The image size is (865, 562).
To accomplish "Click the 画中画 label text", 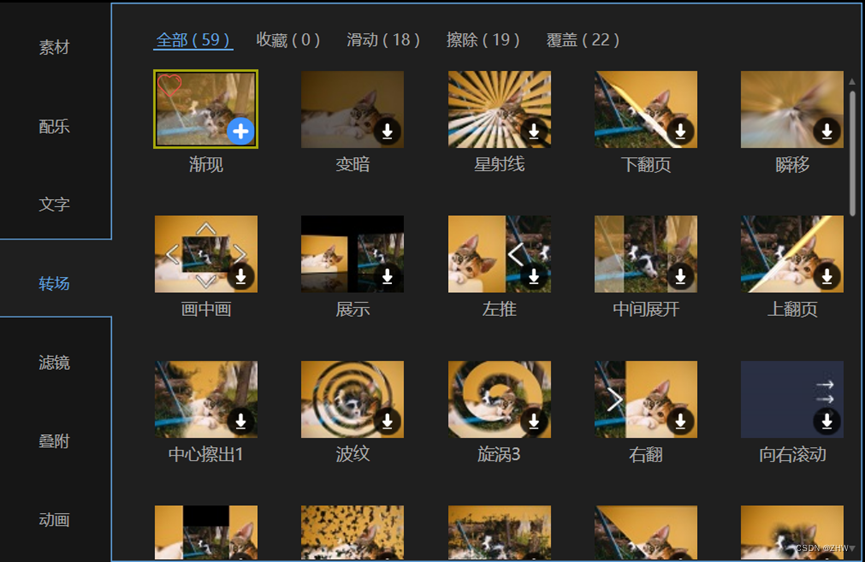I will tap(206, 309).
